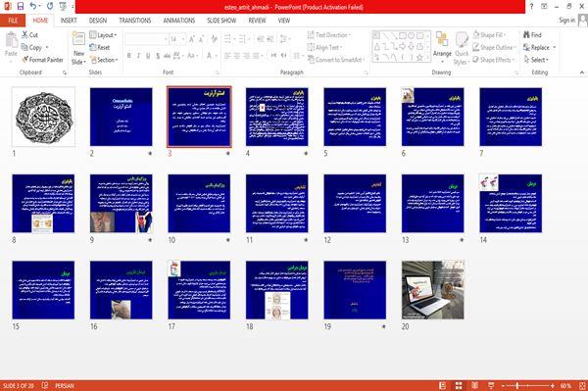The width and height of the screenshot is (588, 391).
Task: Click the Find icon in the Editing group
Action: tap(532, 35)
